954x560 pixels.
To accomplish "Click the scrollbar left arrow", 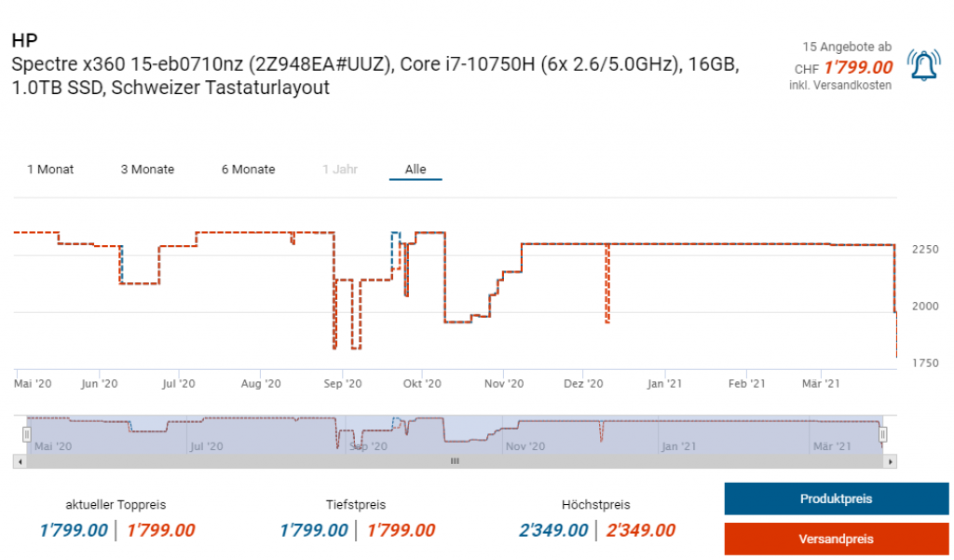I will 20,461.
